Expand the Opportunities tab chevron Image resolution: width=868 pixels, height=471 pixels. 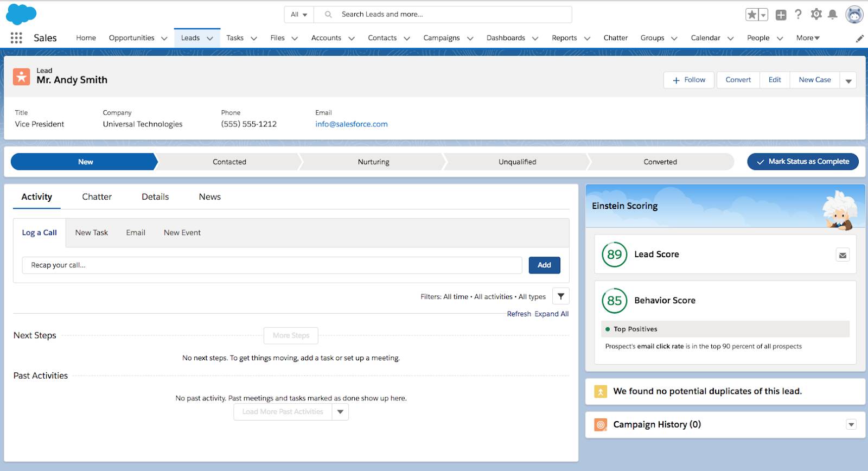(164, 39)
